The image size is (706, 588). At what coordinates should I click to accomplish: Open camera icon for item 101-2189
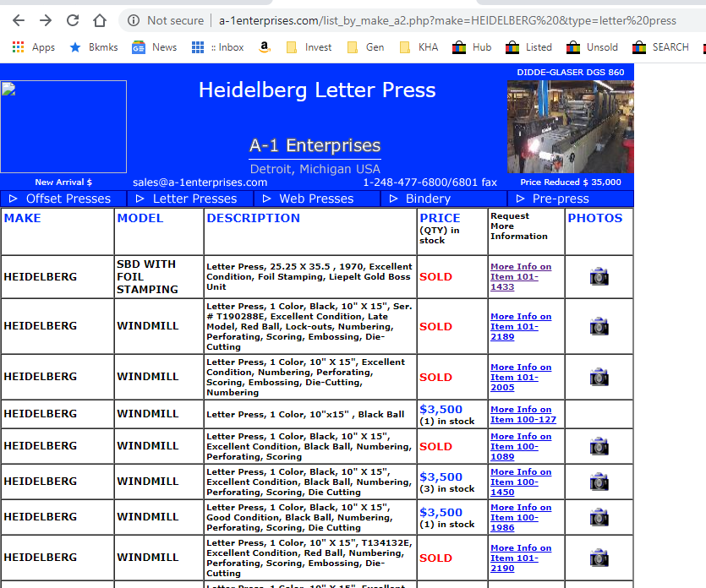(599, 326)
